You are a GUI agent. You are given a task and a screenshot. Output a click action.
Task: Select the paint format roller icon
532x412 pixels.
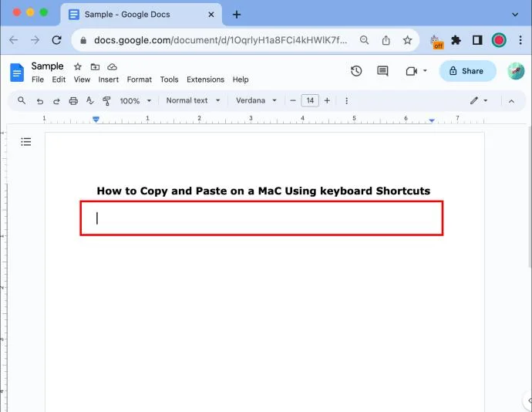click(x=106, y=101)
